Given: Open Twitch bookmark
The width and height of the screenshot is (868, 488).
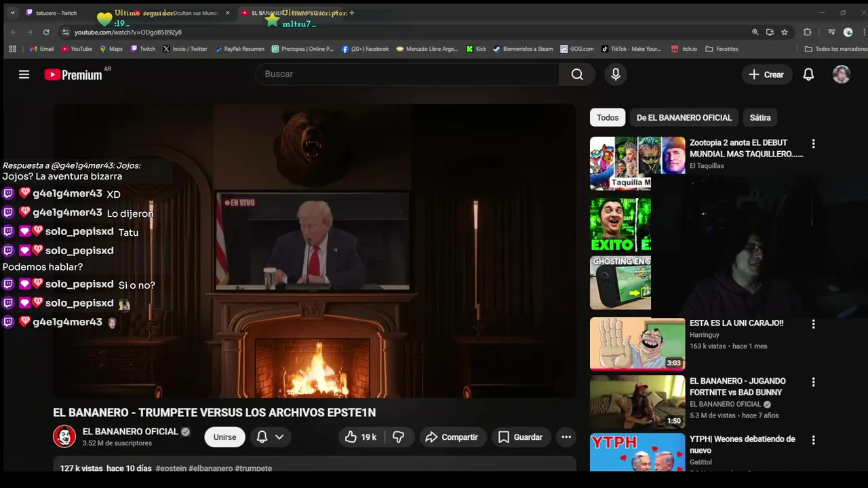Looking at the screenshot, I should (143, 49).
